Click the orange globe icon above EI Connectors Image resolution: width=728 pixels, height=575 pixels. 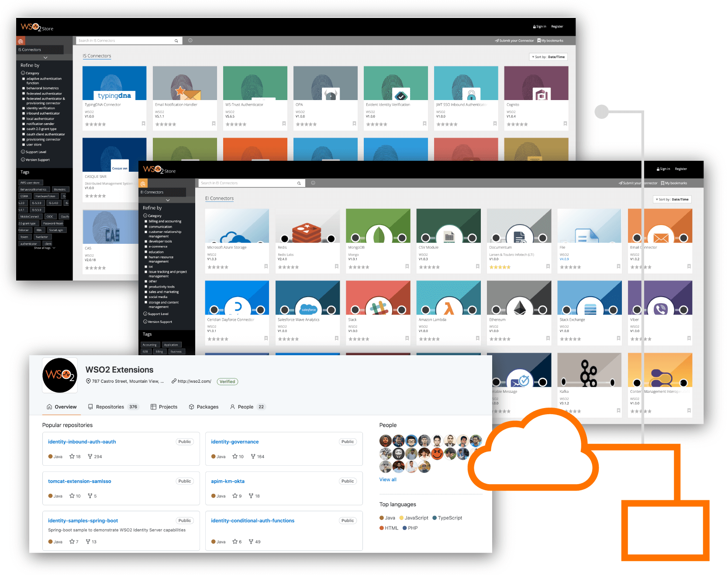[x=143, y=184]
